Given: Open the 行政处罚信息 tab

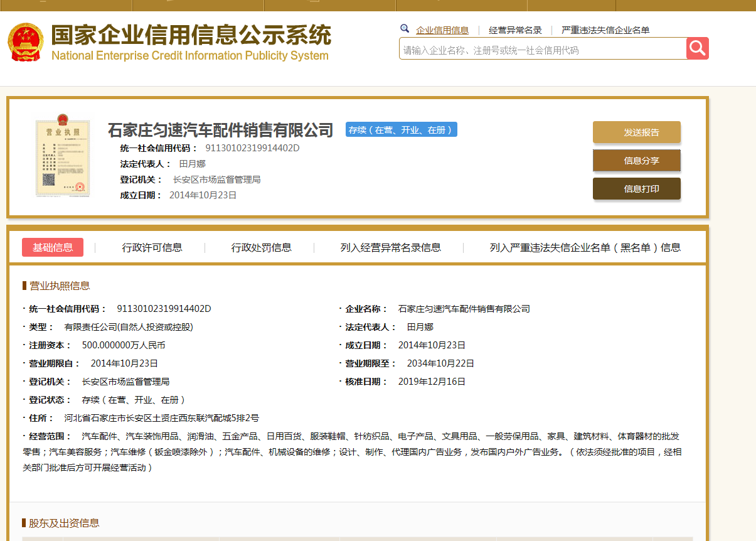Looking at the screenshot, I should (x=262, y=247).
